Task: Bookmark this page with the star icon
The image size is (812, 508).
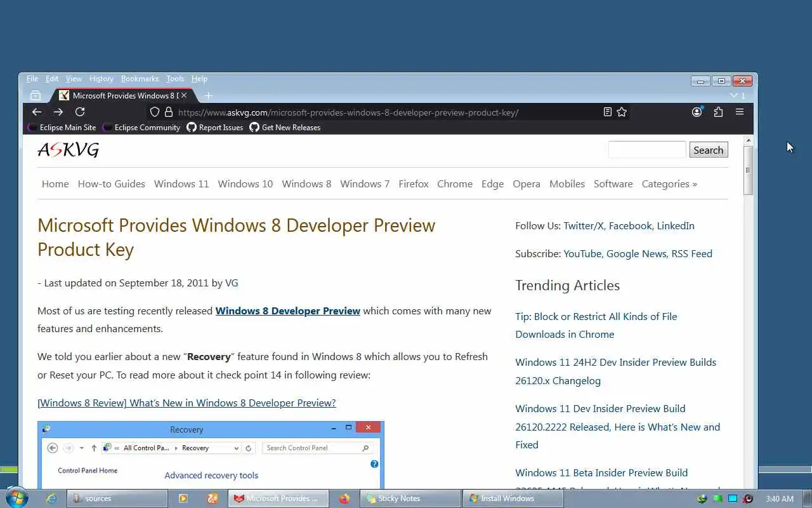Action: [x=622, y=112]
